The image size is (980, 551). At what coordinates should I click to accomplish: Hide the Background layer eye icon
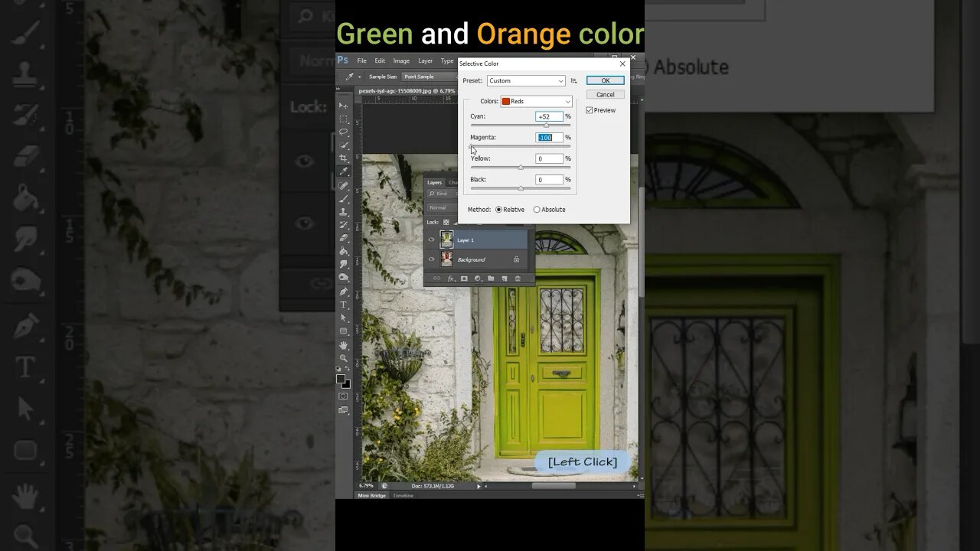tap(431, 259)
